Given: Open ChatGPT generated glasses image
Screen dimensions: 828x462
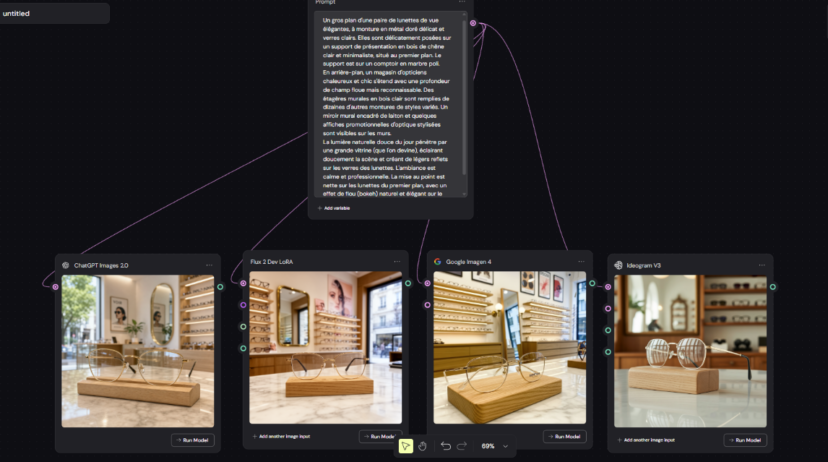Looking at the screenshot, I should (138, 351).
